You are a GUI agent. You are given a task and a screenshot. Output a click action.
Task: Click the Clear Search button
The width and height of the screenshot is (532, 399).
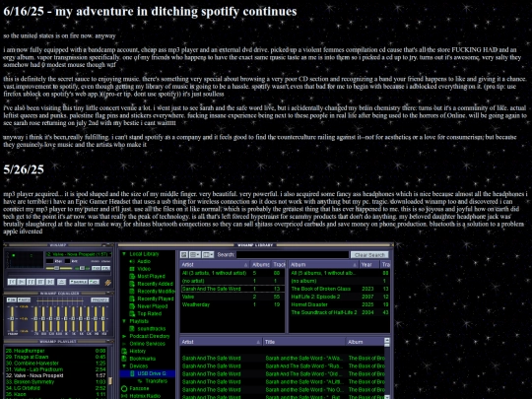369,254
